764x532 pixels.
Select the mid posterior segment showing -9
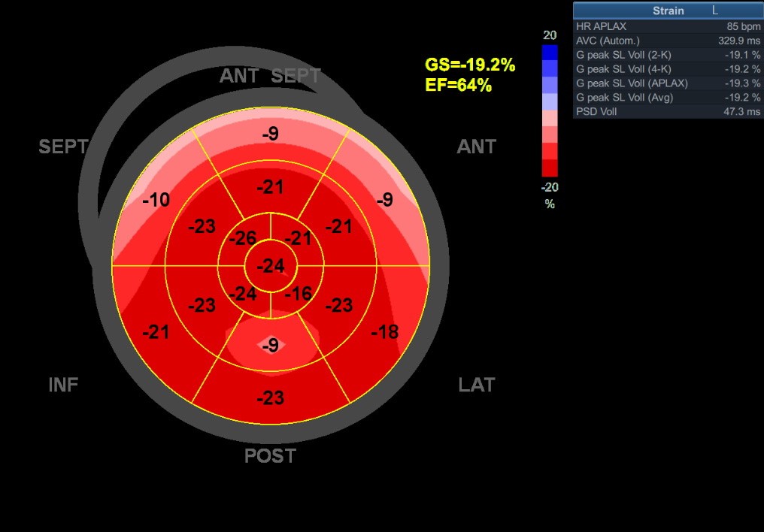point(271,346)
